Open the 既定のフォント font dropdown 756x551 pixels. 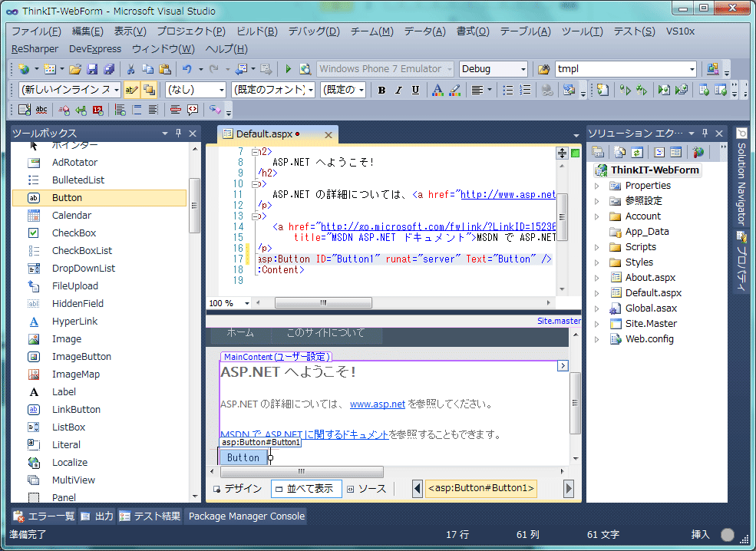pyautogui.click(x=311, y=90)
